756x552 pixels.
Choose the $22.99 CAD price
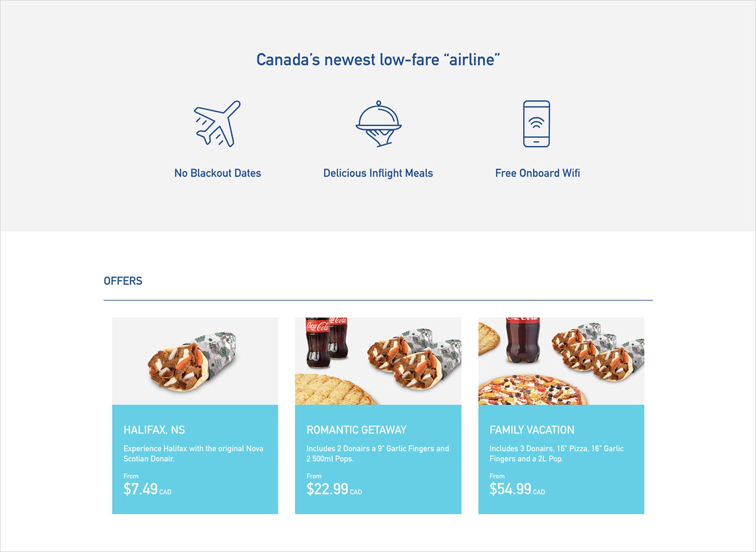[x=334, y=489]
